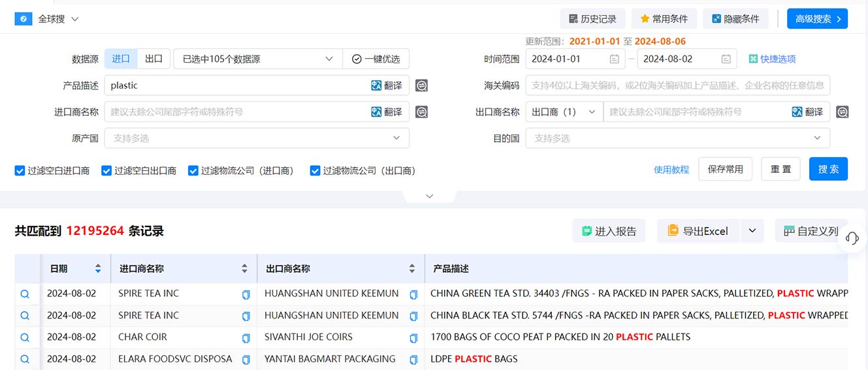The width and height of the screenshot is (868, 370).
Task: Copy exporter name in the CHINA GREEN TEA row
Action: (413, 294)
